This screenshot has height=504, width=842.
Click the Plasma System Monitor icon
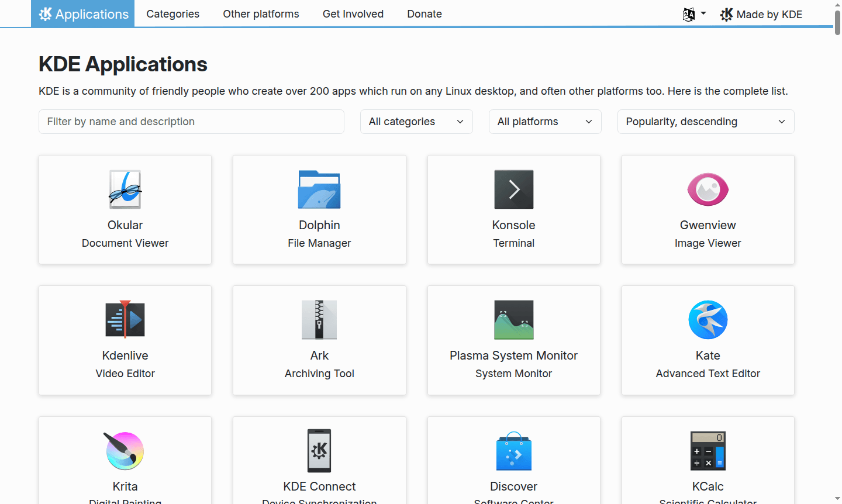[x=513, y=319]
